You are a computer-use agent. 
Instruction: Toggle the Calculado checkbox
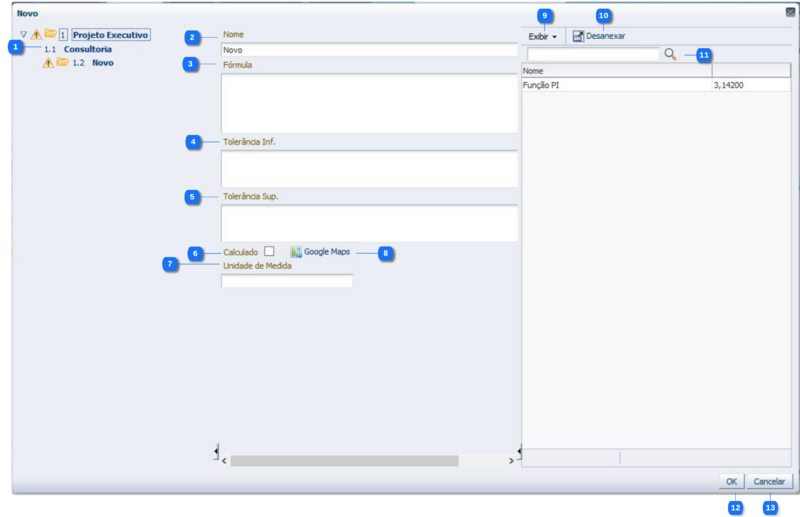pos(269,252)
